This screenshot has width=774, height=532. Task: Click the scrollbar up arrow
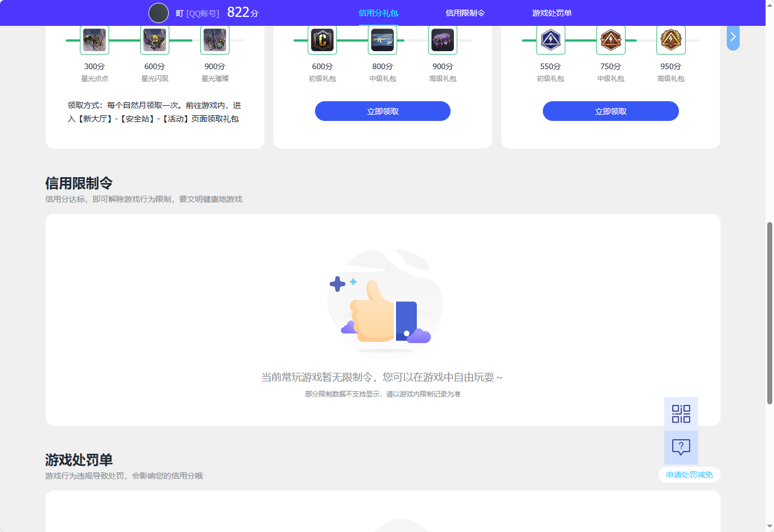(769, 4)
